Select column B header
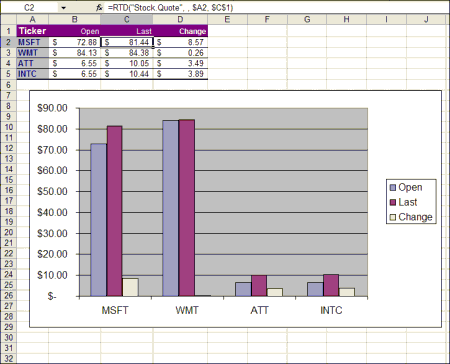Screen dimensions: 450x364 (x=74, y=19)
